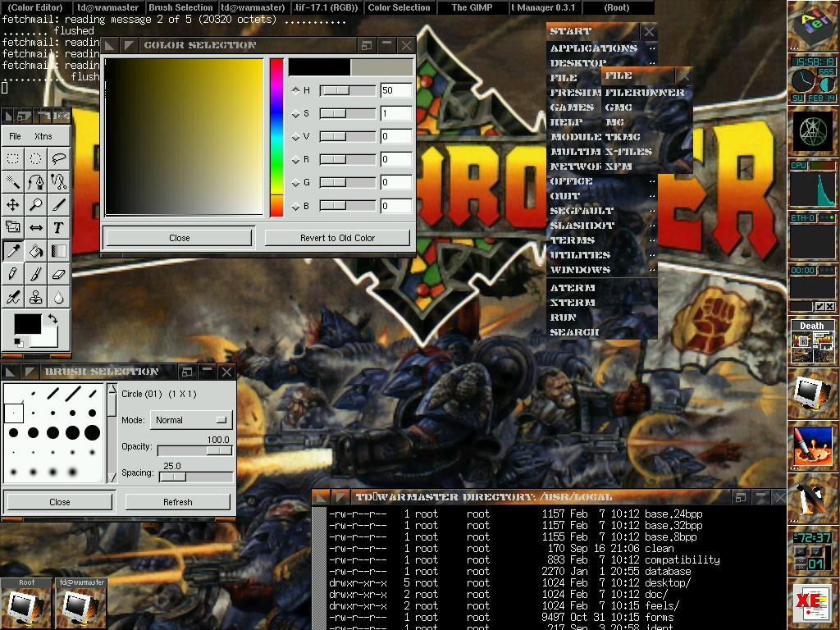The image size is (840, 630).
Task: Pick the Text tool in GIMP toolbox
Action: click(58, 227)
